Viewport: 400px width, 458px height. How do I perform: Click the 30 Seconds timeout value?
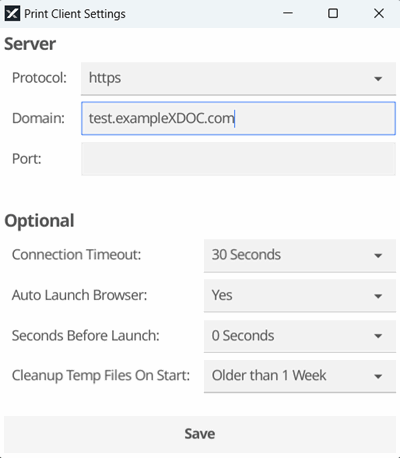click(x=246, y=255)
